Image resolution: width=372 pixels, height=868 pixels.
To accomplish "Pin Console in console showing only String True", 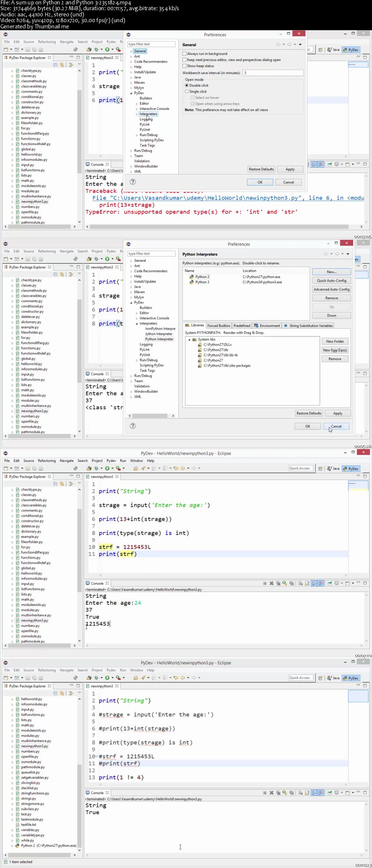I will [330, 793].
